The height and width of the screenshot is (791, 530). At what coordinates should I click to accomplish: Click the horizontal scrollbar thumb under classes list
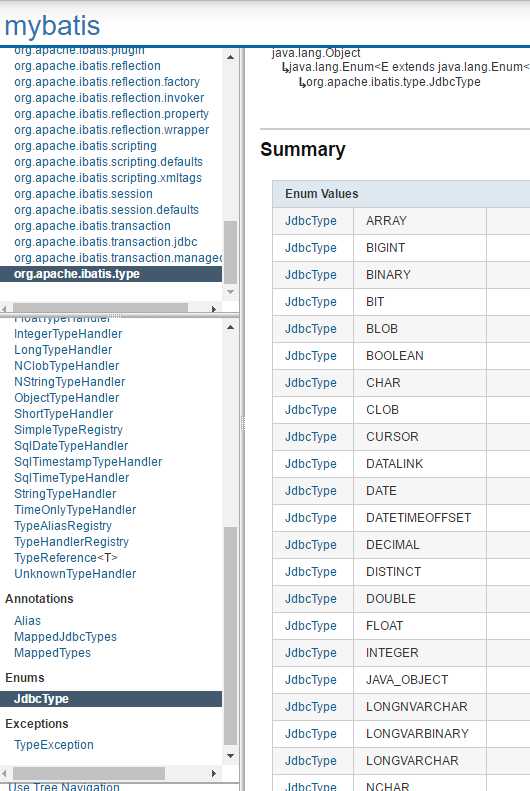[x=89, y=773]
